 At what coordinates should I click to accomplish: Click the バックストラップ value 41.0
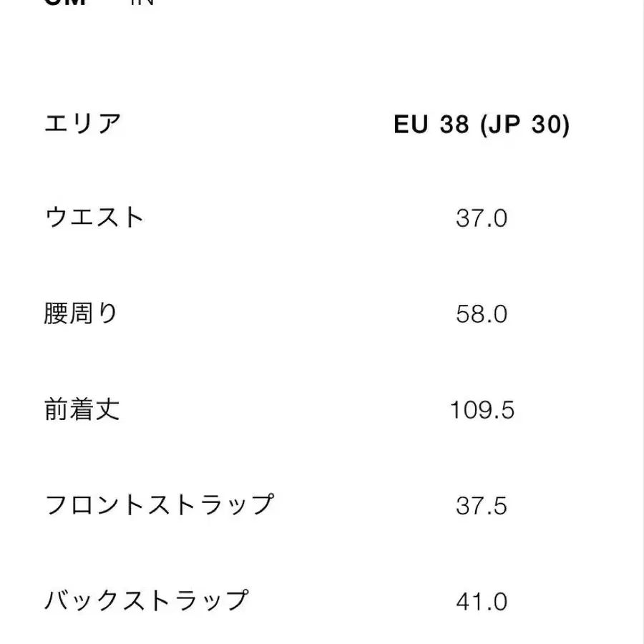[x=482, y=602]
